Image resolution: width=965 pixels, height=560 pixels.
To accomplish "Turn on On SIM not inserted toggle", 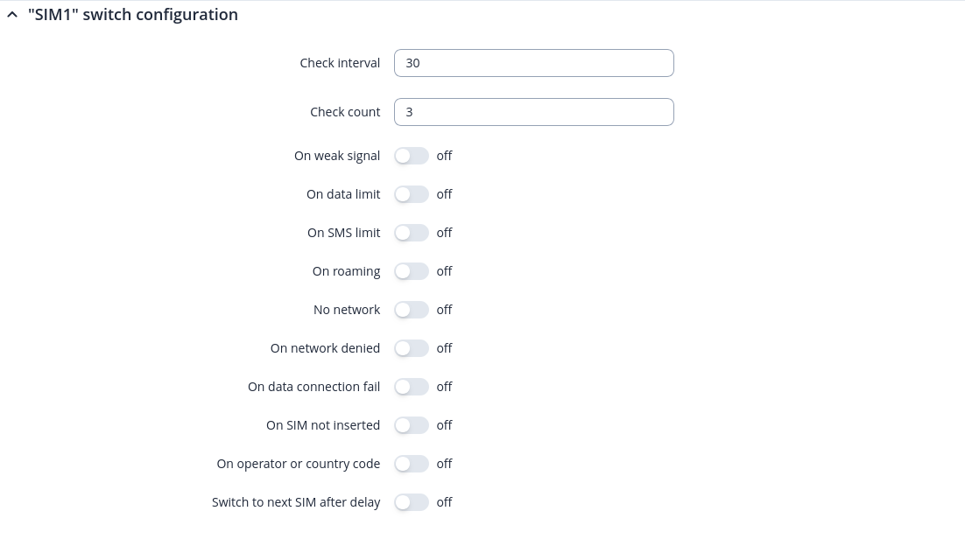I will pos(411,425).
